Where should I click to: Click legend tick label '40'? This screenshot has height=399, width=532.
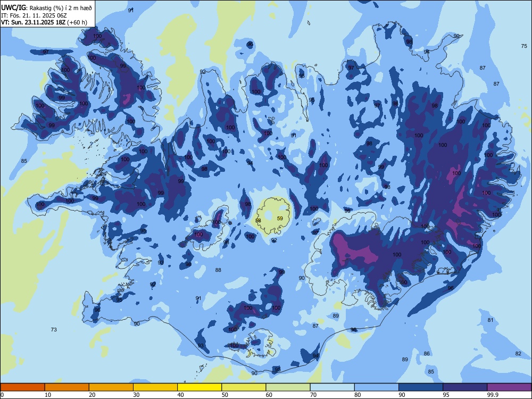click(181, 395)
